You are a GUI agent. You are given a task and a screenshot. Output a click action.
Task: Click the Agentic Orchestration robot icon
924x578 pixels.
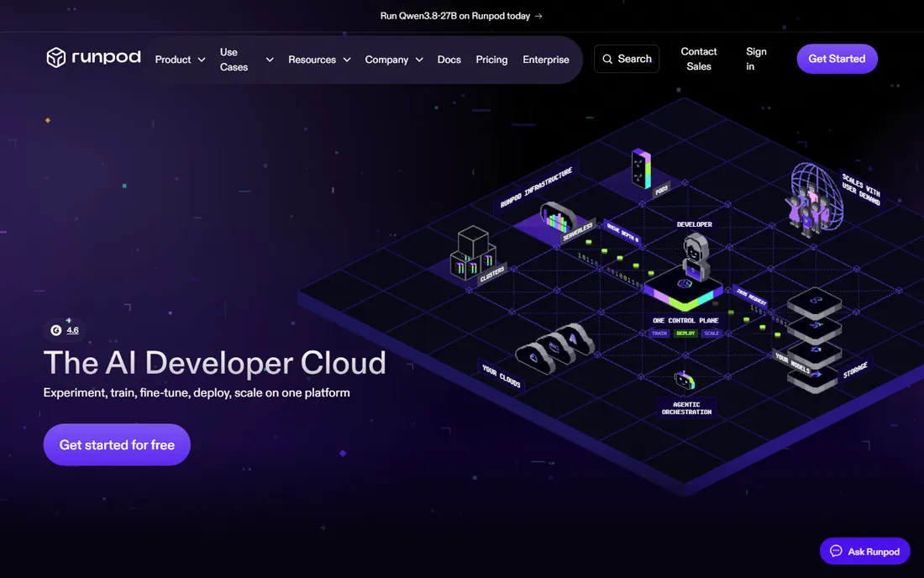click(x=684, y=381)
